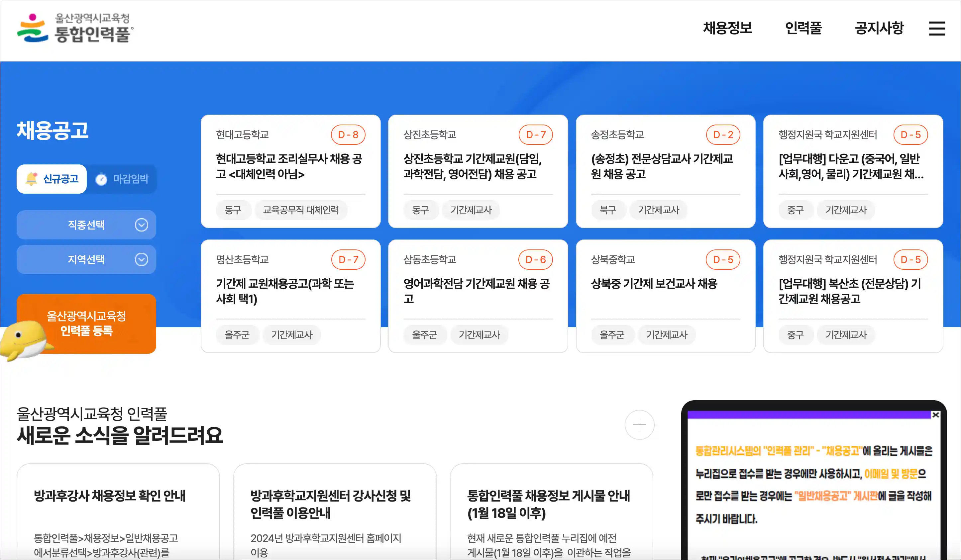
Task: Click the plus icon for more news
Action: tap(639, 425)
